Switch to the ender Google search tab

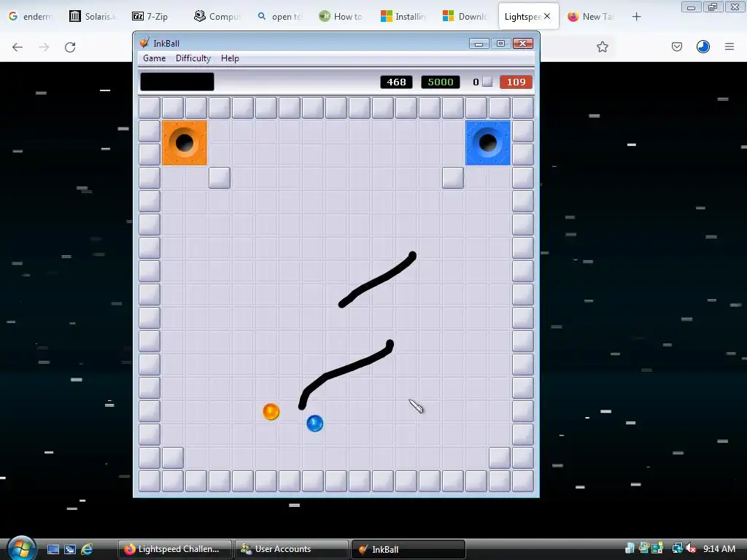pyautogui.click(x=29, y=17)
